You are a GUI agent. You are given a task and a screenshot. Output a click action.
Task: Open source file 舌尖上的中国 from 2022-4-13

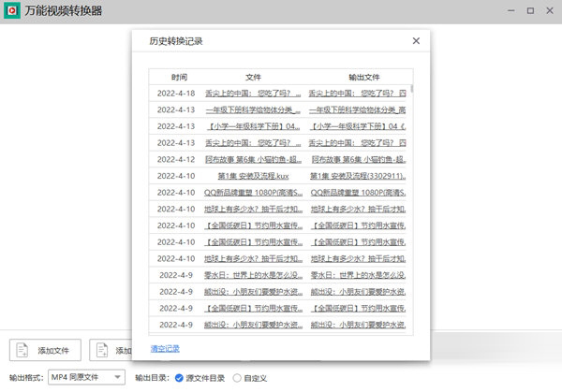pyautogui.click(x=253, y=143)
